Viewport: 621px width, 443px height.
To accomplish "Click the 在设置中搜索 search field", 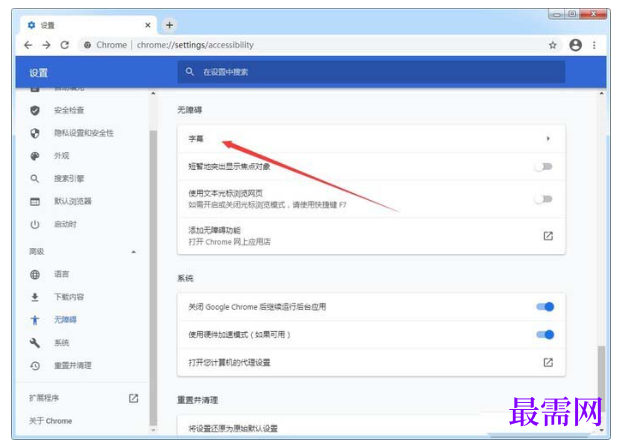I will pyautogui.click(x=371, y=72).
